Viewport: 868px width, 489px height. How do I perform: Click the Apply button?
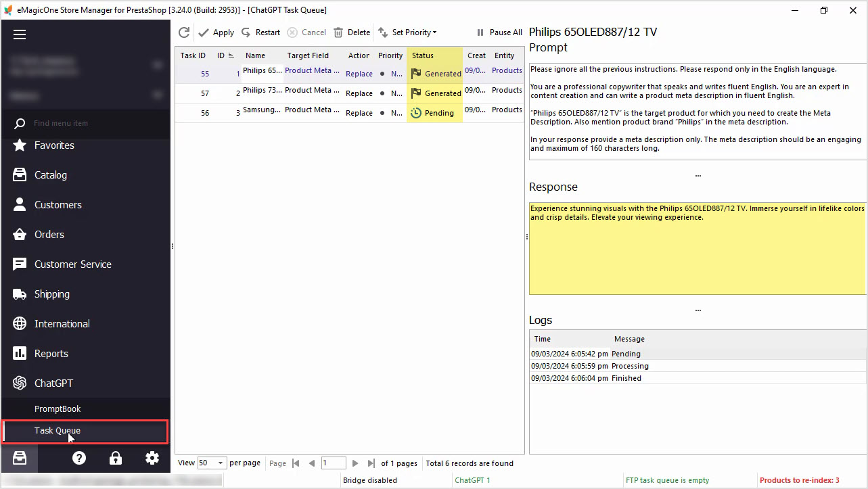(x=216, y=32)
